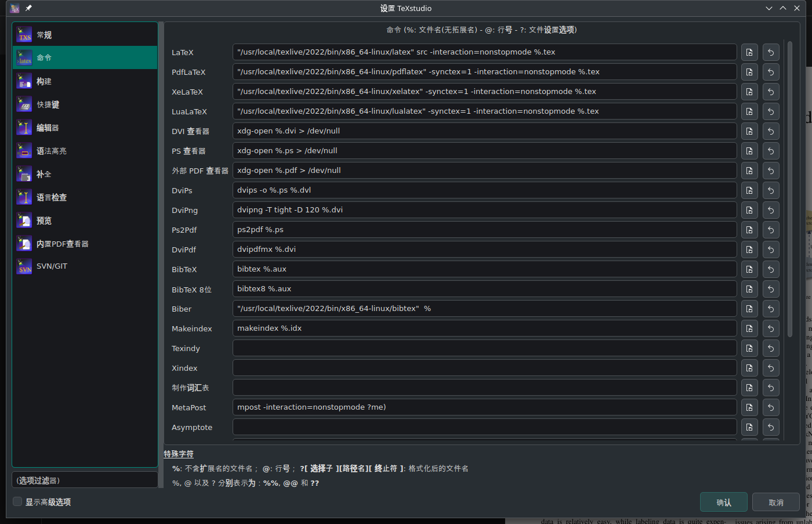The height and width of the screenshot is (524, 812).
Task: Browse file for DVI 查看器 command
Action: tap(749, 131)
